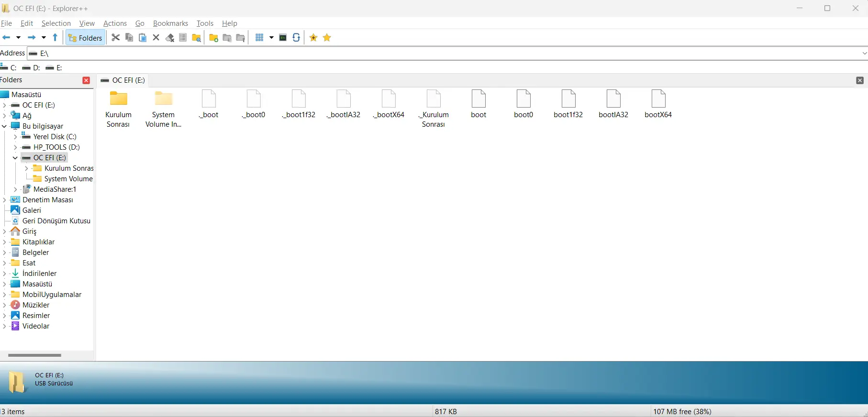Screen dimensions: 868x417
Task: Click the Cut scissors icon
Action: pos(115,38)
